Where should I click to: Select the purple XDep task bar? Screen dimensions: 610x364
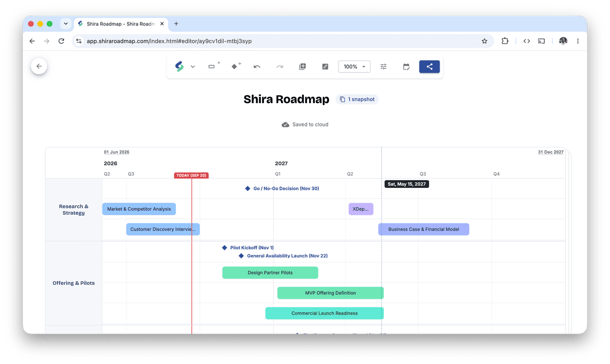tap(361, 209)
